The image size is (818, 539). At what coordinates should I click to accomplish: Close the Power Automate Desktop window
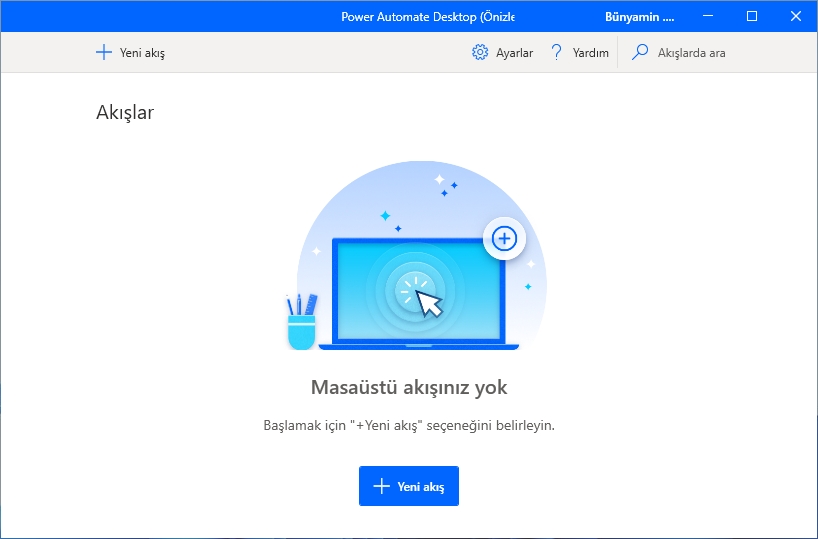[x=796, y=16]
